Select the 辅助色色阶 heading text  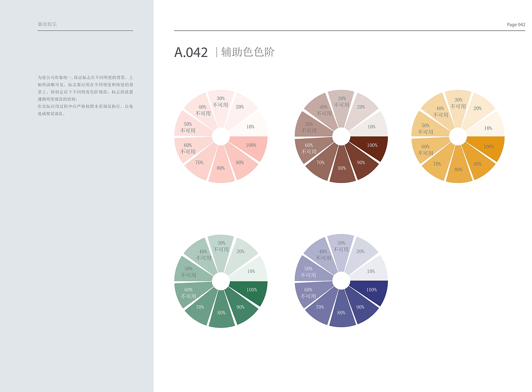point(248,52)
